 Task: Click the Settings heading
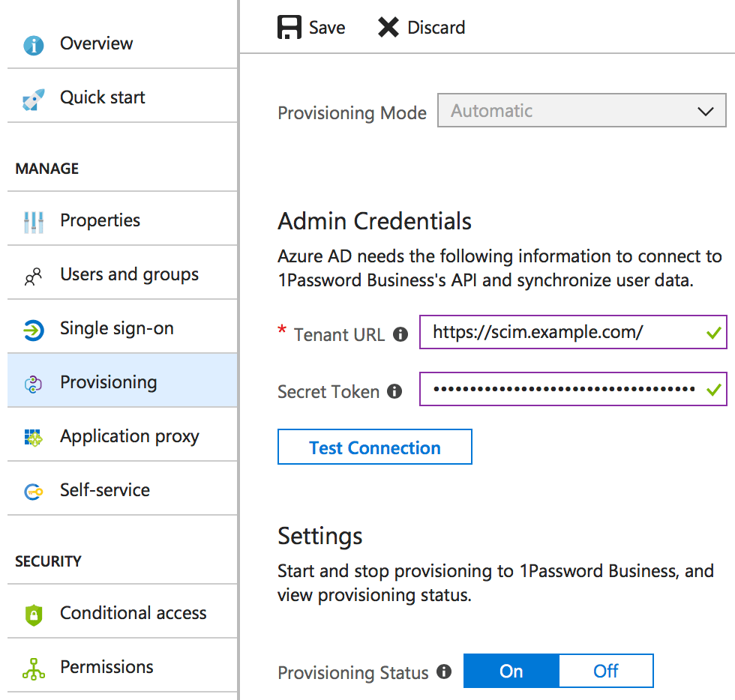pyautogui.click(x=319, y=536)
